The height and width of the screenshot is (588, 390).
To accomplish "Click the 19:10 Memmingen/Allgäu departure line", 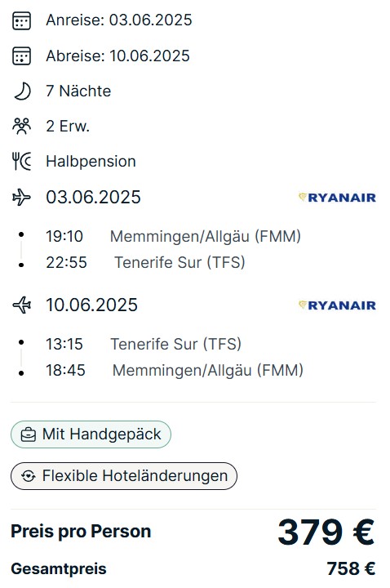I will 173,237.
